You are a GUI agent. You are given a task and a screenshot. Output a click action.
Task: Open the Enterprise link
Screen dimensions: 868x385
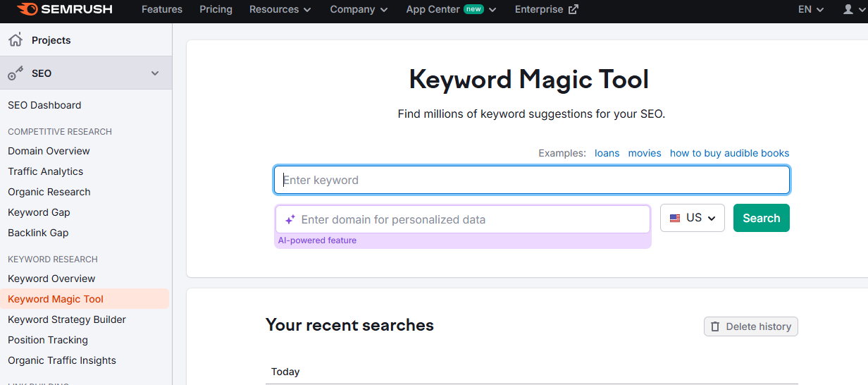(x=547, y=9)
